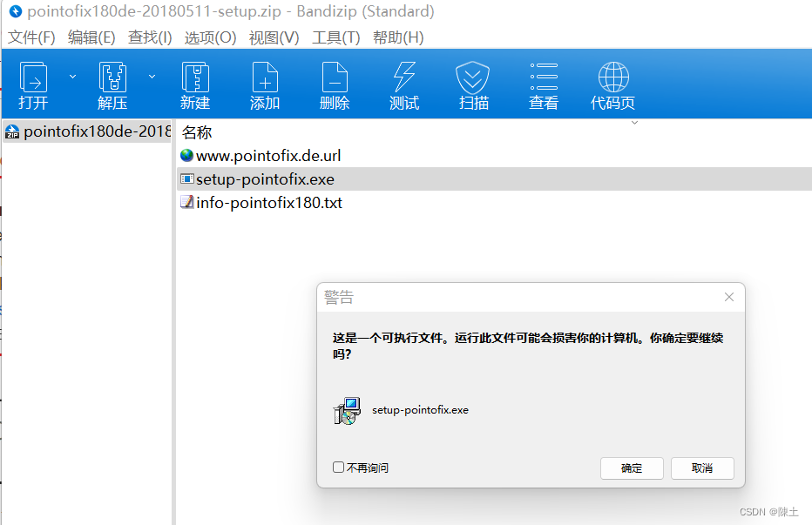This screenshot has height=525, width=812.
Task: Click the installer icon in warning dialog
Action: click(x=347, y=411)
